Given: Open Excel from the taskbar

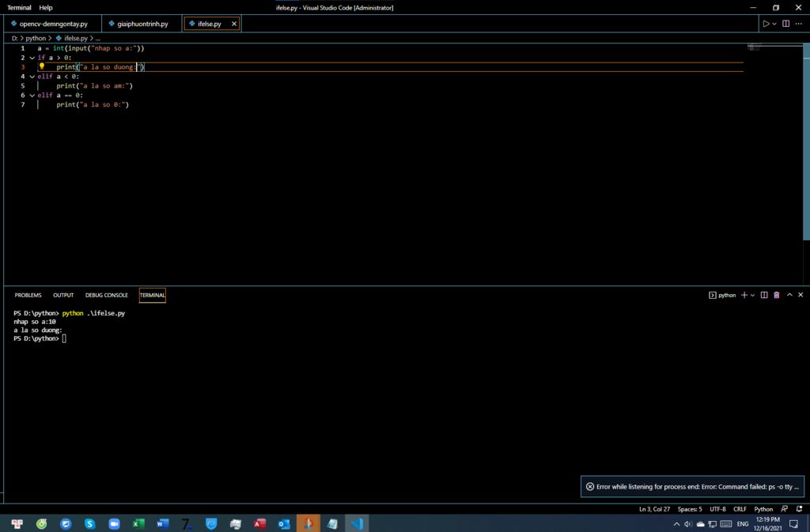Looking at the screenshot, I should click(138, 524).
